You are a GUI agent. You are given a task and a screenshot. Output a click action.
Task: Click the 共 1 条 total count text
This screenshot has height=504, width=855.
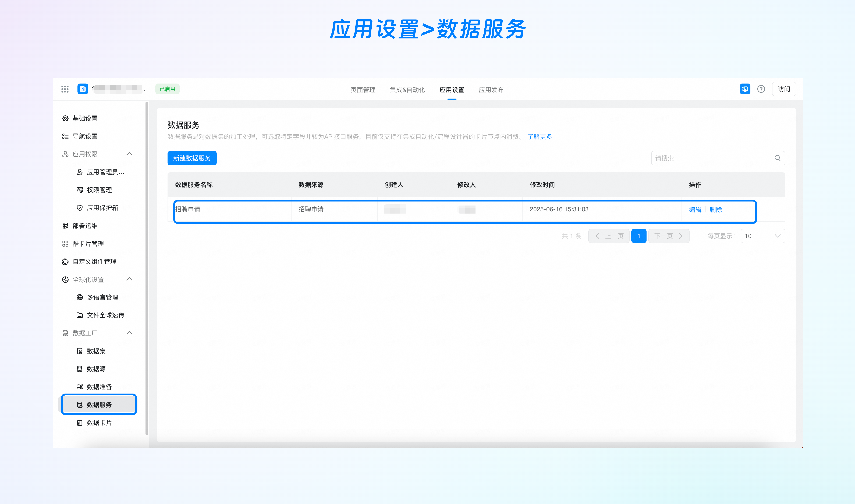click(571, 236)
